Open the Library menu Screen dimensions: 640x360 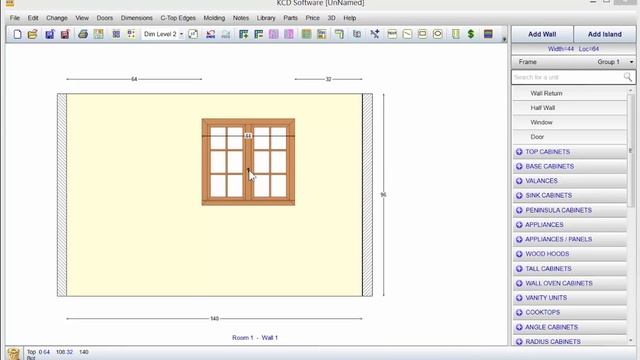[x=266, y=18]
